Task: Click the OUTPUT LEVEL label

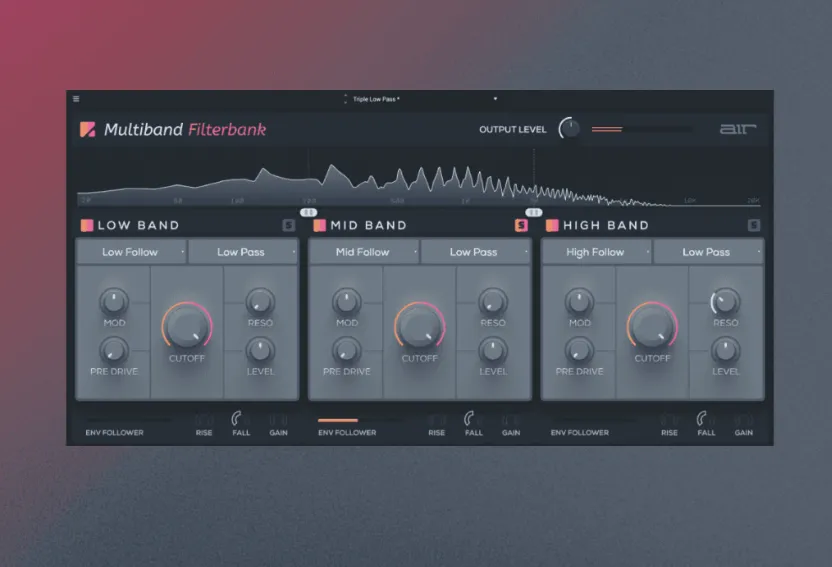Action: [513, 129]
